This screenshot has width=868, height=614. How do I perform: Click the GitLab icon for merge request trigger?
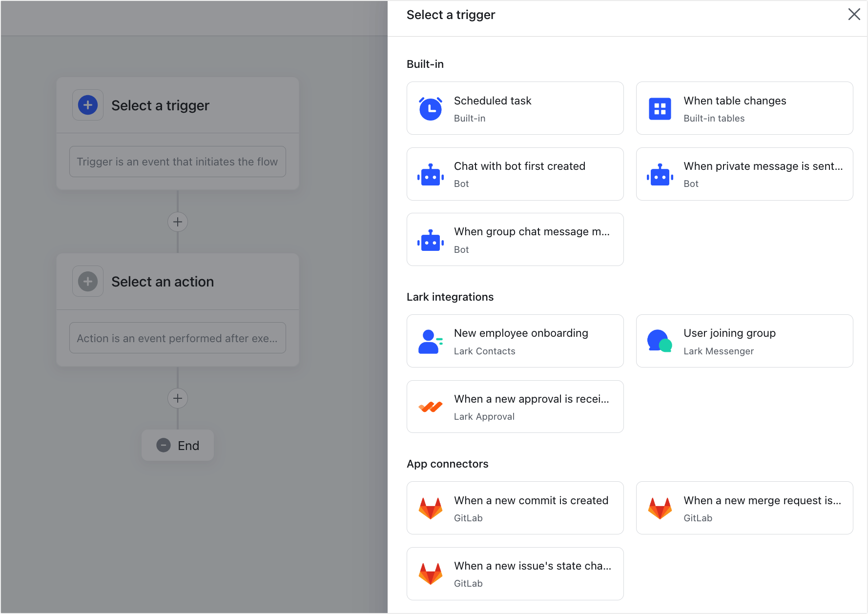click(x=660, y=508)
